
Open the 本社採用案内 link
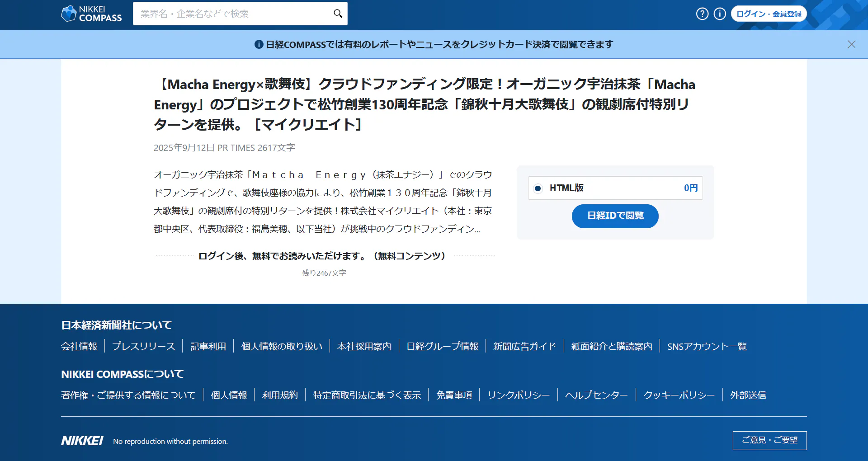pos(364,347)
